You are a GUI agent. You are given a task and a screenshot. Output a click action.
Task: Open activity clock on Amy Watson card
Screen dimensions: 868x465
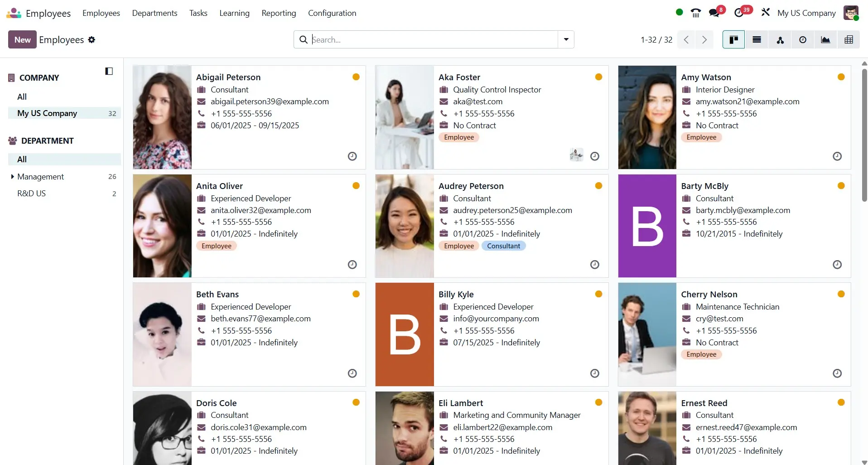click(x=837, y=156)
